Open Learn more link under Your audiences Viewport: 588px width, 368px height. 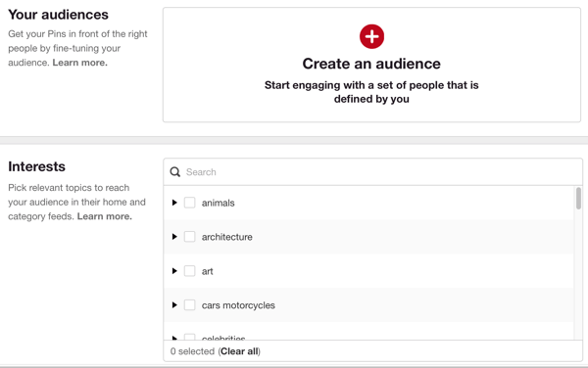(80, 63)
